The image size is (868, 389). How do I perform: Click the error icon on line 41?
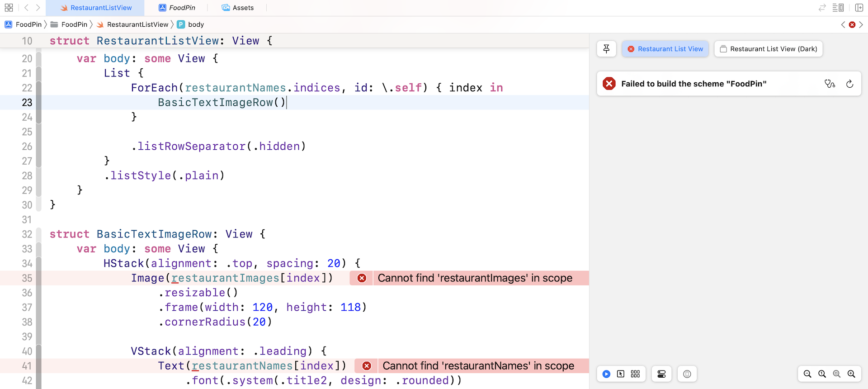pyautogui.click(x=367, y=366)
